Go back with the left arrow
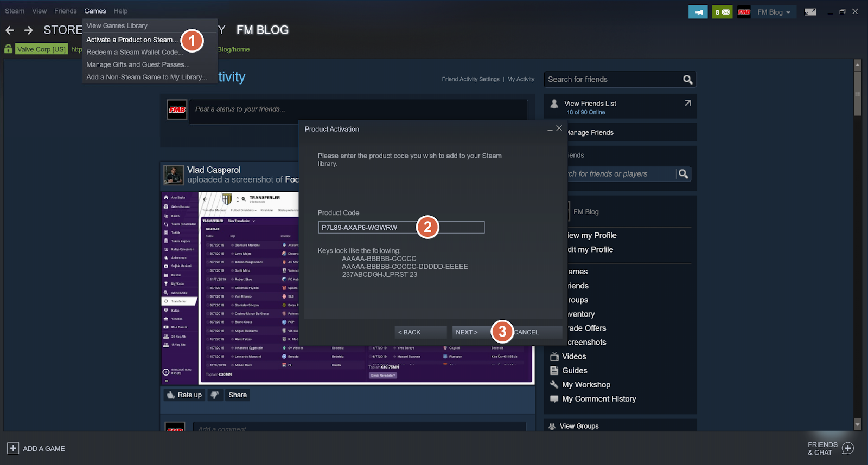Screen dimensions: 868x465 coord(10,30)
